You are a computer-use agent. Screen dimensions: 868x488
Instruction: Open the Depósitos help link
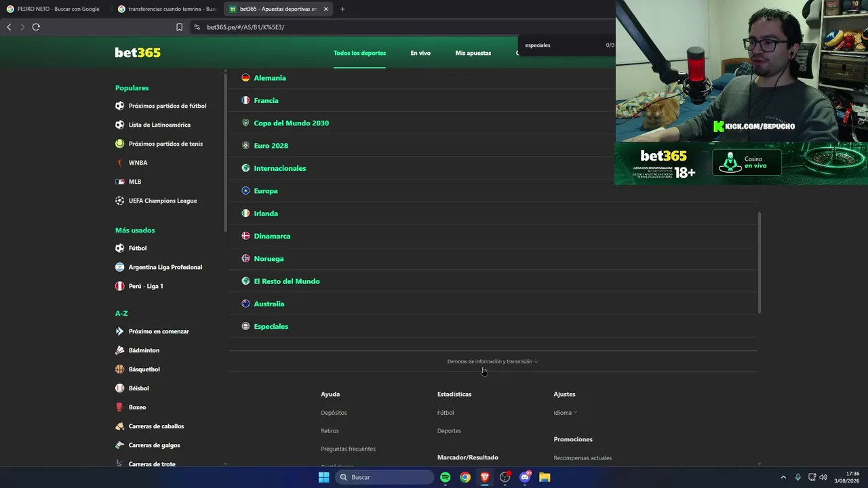tap(334, 413)
